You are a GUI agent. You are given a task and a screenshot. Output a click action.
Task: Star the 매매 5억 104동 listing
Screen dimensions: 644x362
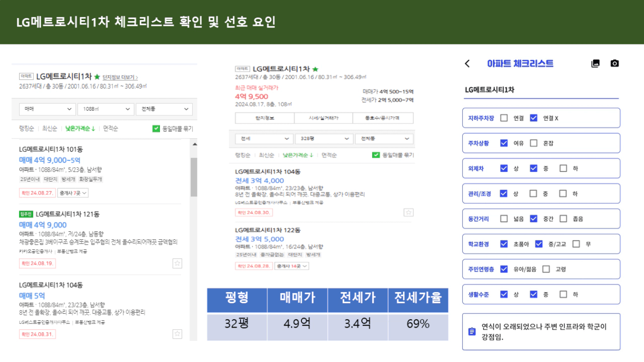pyautogui.click(x=177, y=334)
